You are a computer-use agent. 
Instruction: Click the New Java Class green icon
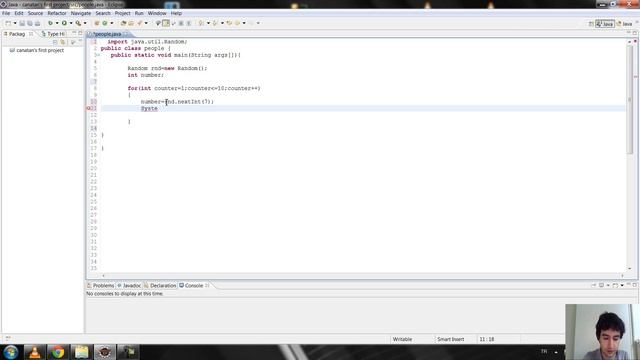pos(104,23)
